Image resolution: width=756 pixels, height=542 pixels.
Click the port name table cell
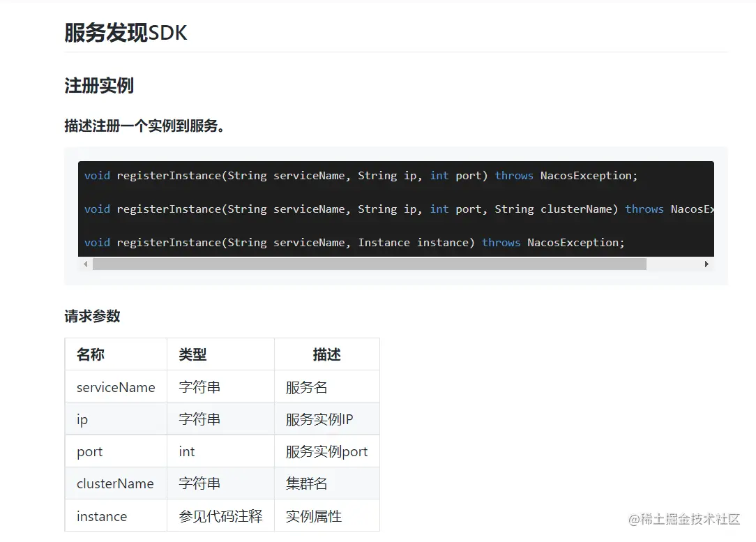[x=116, y=451]
